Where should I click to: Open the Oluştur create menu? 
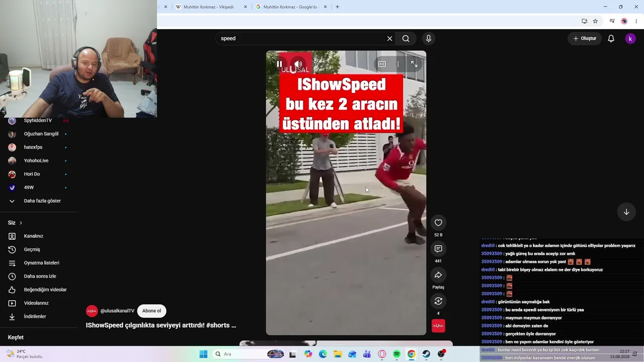pyautogui.click(x=585, y=38)
